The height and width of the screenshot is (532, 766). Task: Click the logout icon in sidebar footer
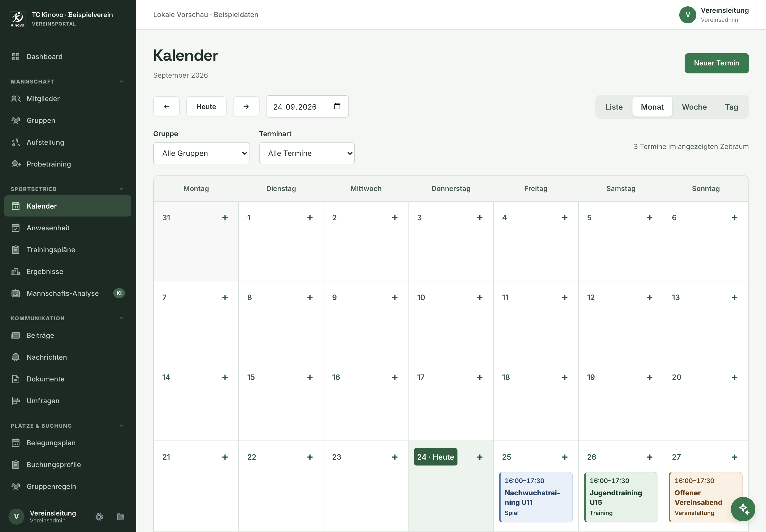click(121, 517)
